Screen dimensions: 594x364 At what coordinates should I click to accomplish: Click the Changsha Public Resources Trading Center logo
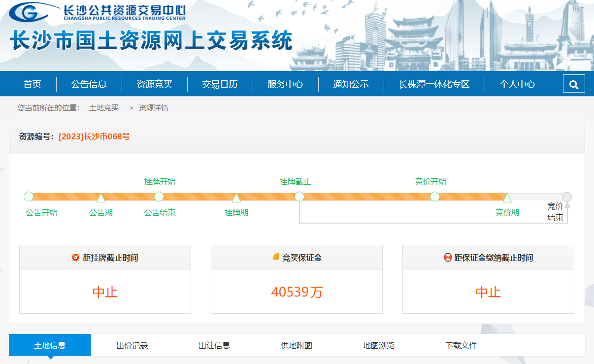[x=98, y=12]
